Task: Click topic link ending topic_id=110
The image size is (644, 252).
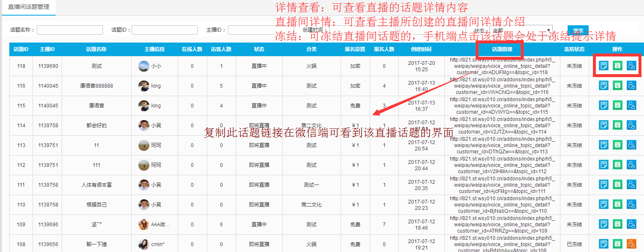Action: pos(502,204)
